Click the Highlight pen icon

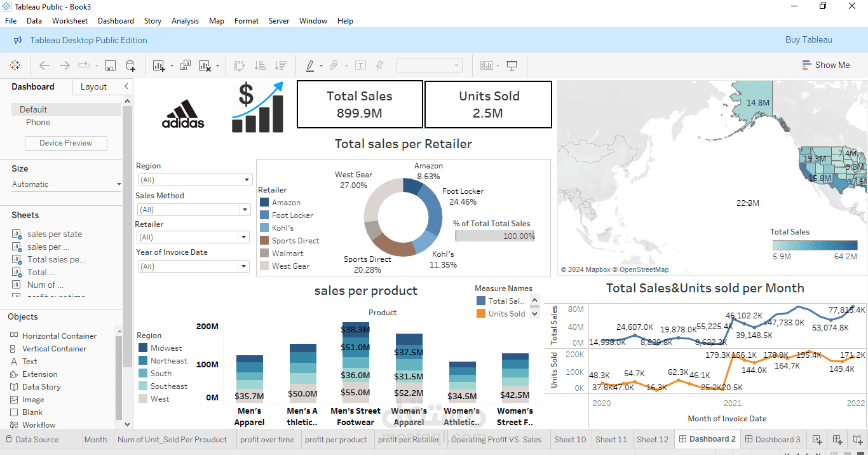(x=310, y=65)
